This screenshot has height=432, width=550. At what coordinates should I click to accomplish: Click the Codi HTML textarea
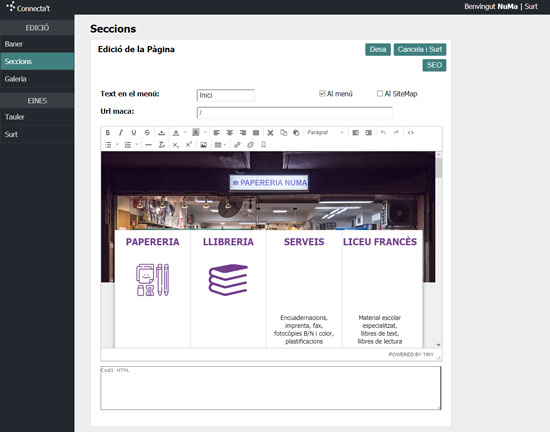click(x=271, y=388)
